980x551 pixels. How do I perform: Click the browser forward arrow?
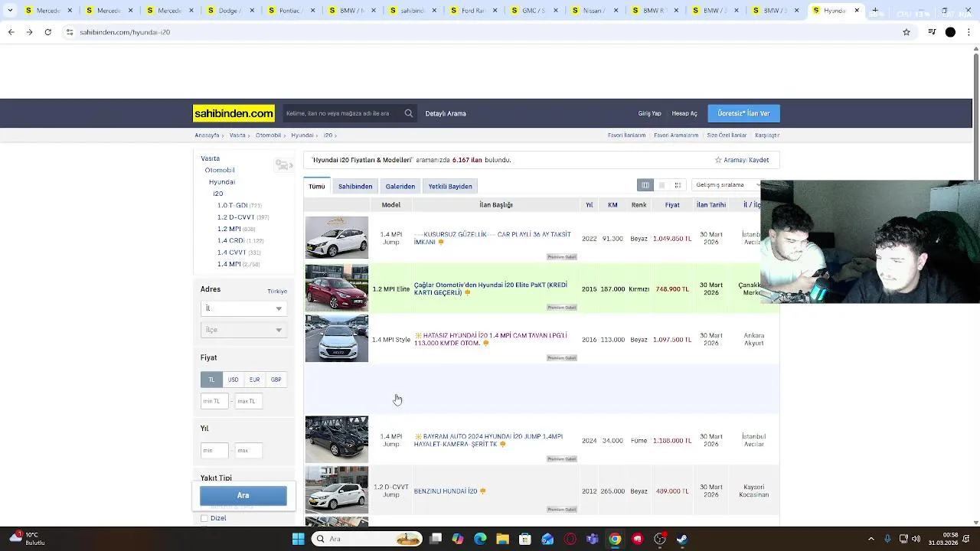click(x=29, y=32)
